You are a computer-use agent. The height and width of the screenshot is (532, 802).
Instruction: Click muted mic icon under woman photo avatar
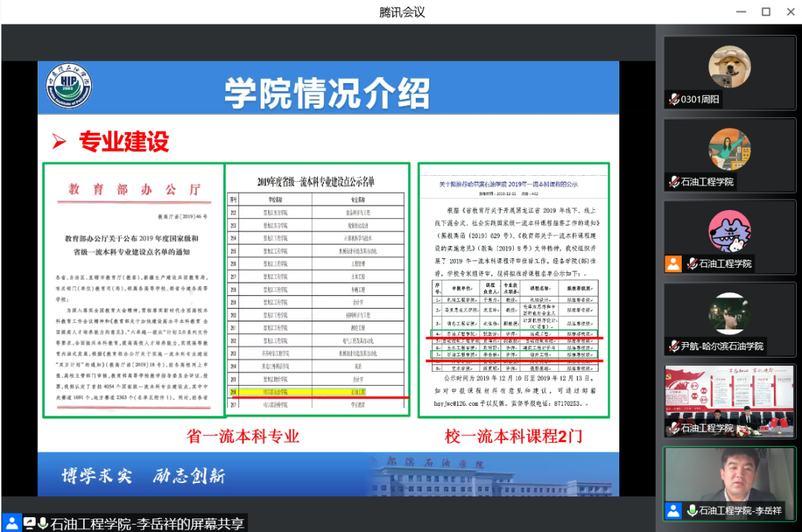click(674, 182)
